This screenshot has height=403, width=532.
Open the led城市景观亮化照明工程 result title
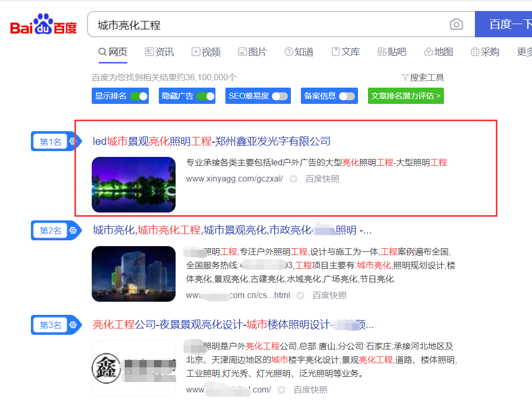point(212,141)
